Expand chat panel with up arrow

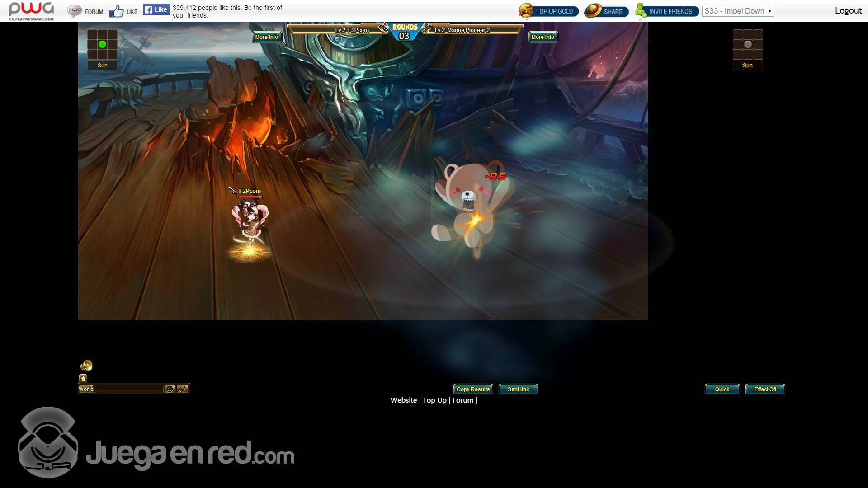click(x=83, y=379)
